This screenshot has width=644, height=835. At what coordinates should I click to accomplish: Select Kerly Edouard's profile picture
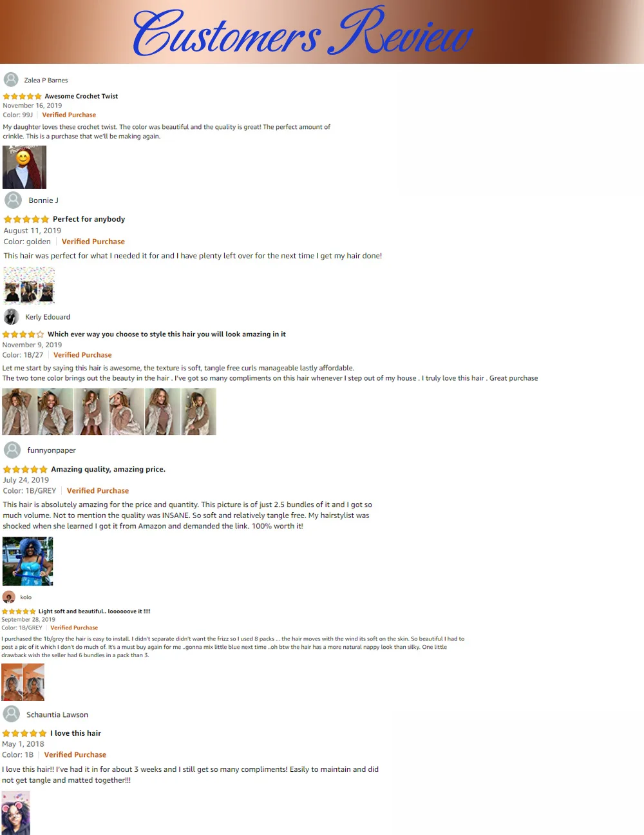pyautogui.click(x=11, y=316)
